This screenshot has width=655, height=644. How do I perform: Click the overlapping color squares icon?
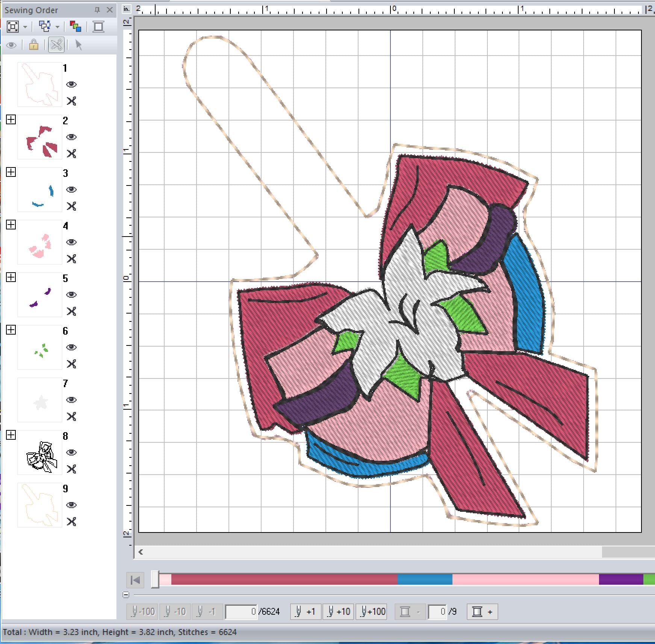tap(76, 27)
